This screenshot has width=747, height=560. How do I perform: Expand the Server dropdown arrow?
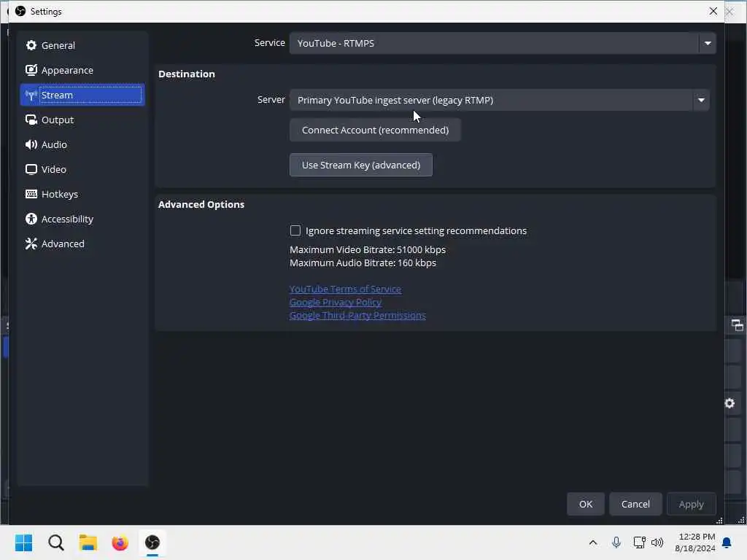click(701, 100)
